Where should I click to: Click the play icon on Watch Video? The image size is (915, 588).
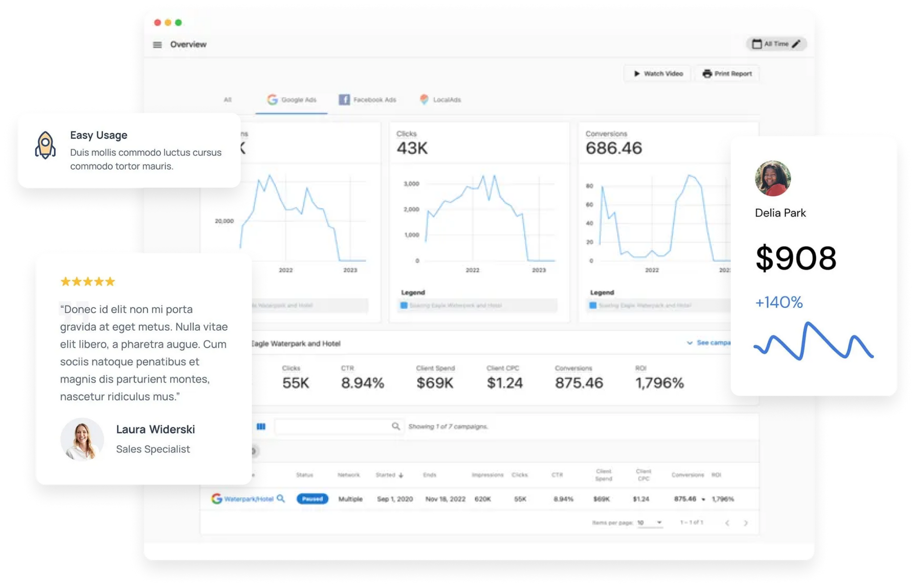click(x=637, y=73)
